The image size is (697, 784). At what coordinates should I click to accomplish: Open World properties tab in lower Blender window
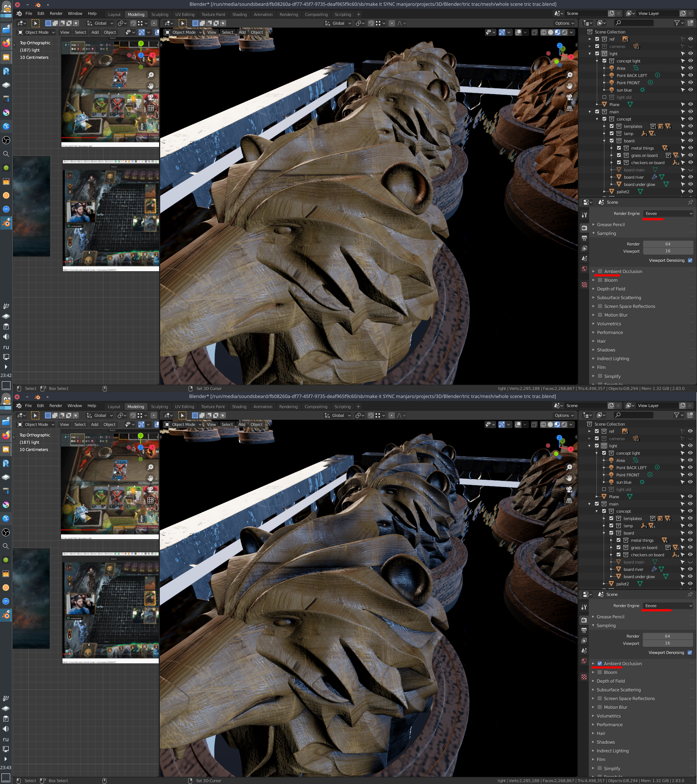click(584, 661)
